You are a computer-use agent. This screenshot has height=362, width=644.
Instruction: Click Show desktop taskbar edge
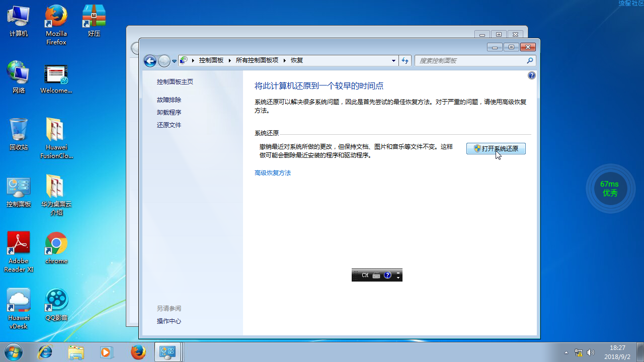(x=640, y=352)
